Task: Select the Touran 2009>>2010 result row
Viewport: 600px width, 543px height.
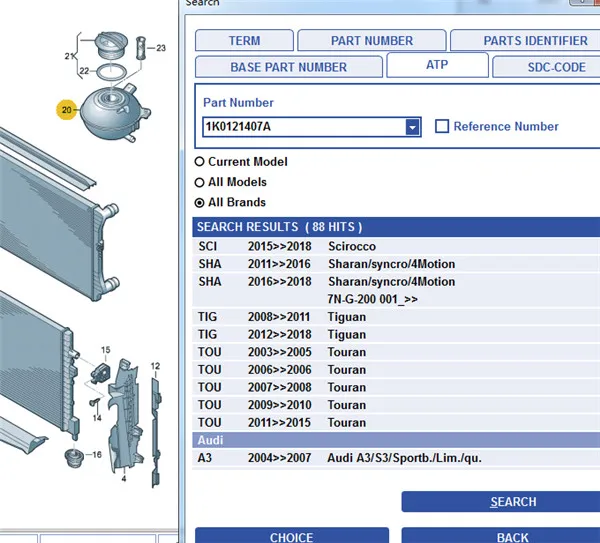Action: click(396, 404)
